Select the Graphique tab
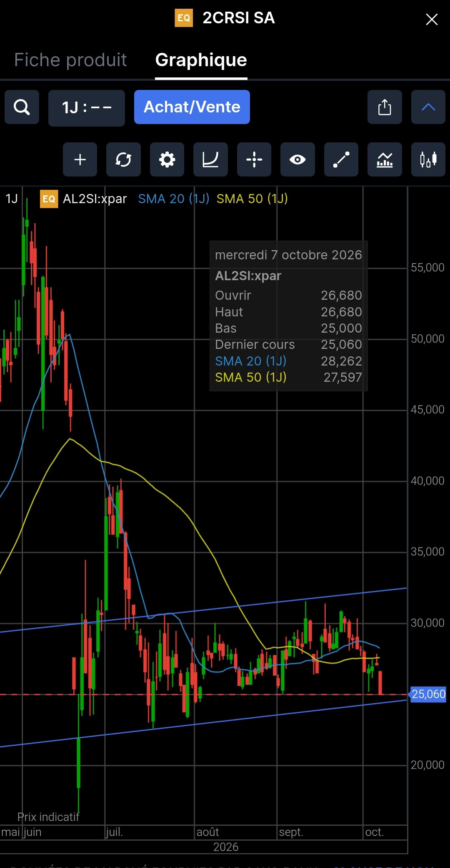The image size is (450, 868). click(x=201, y=60)
